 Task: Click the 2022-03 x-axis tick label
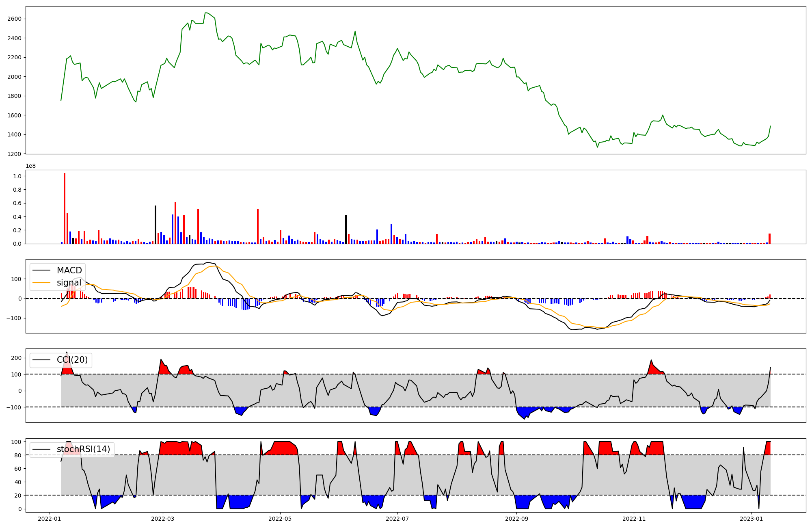163,519
